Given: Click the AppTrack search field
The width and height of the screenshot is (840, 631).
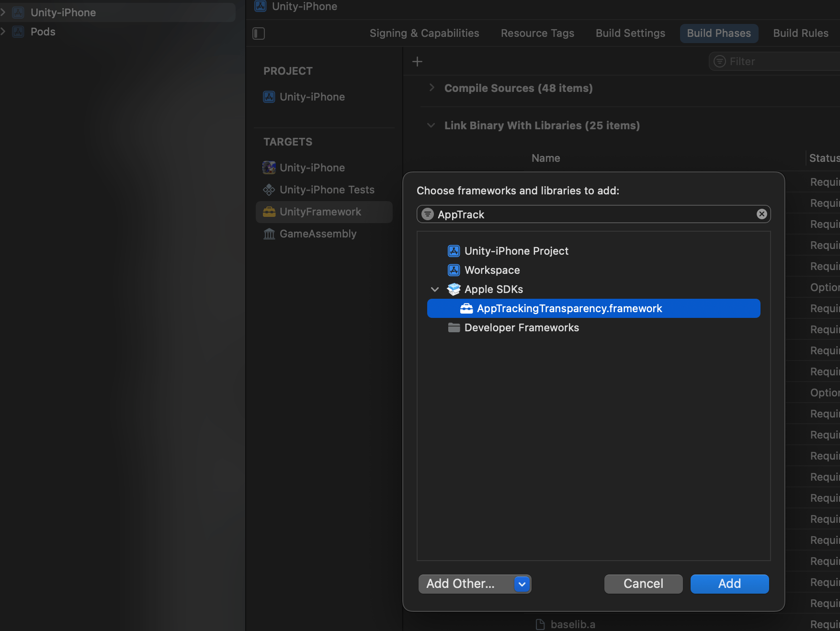Looking at the screenshot, I should click(x=593, y=214).
